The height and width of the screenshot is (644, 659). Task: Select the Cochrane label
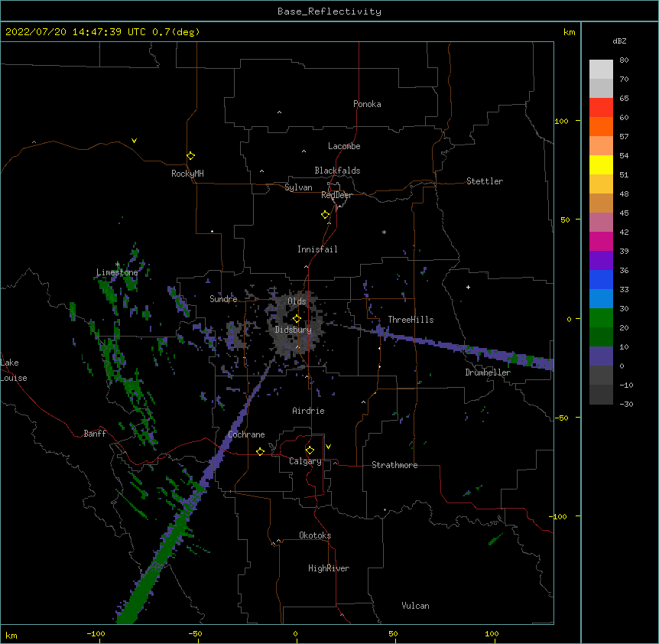click(x=246, y=434)
